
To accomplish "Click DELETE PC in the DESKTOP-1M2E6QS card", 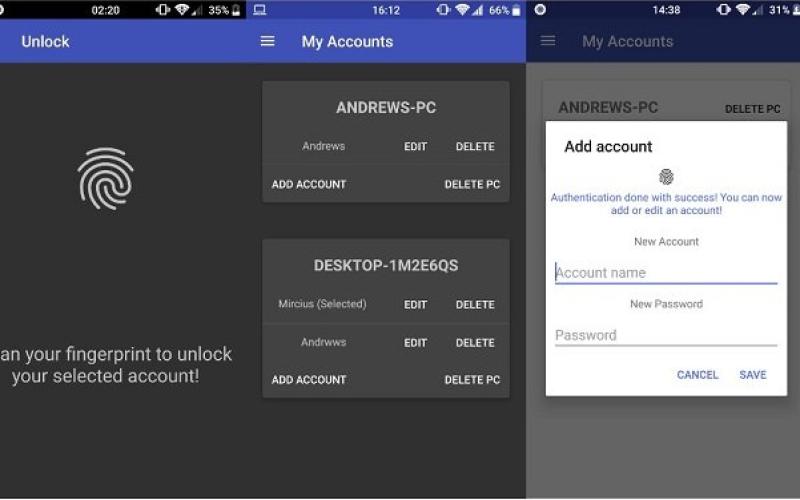I will (x=472, y=380).
